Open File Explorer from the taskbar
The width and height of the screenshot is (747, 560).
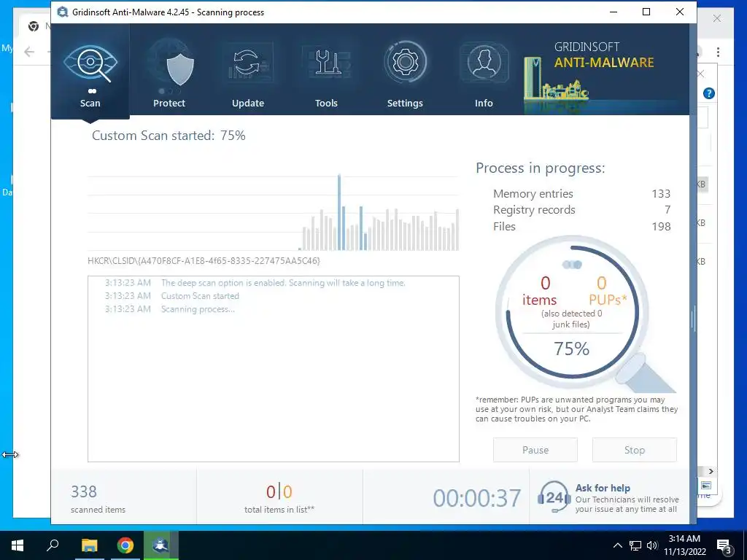pyautogui.click(x=89, y=545)
